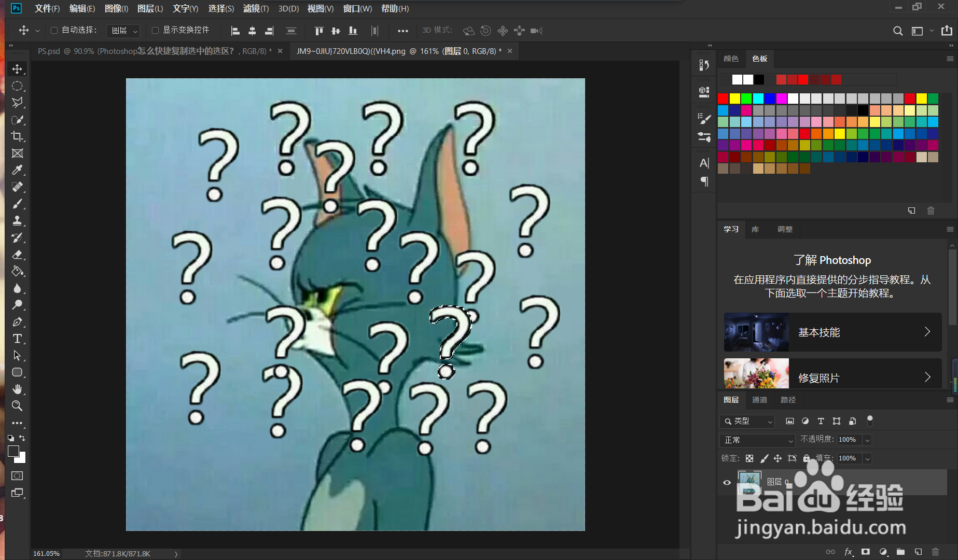958x560 pixels.
Task: Create a new layer group folder
Action: tap(900, 552)
